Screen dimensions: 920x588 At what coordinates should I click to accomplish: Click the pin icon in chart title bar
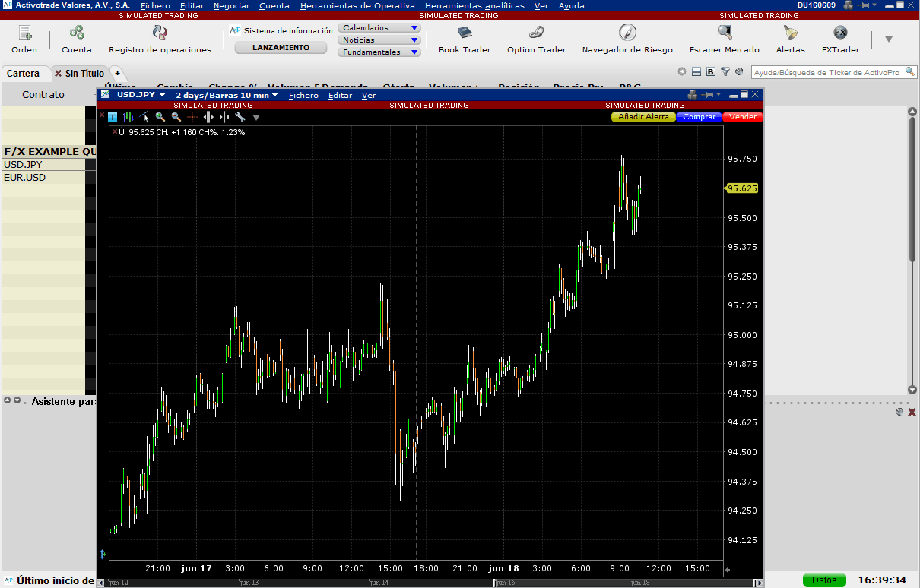[x=707, y=95]
